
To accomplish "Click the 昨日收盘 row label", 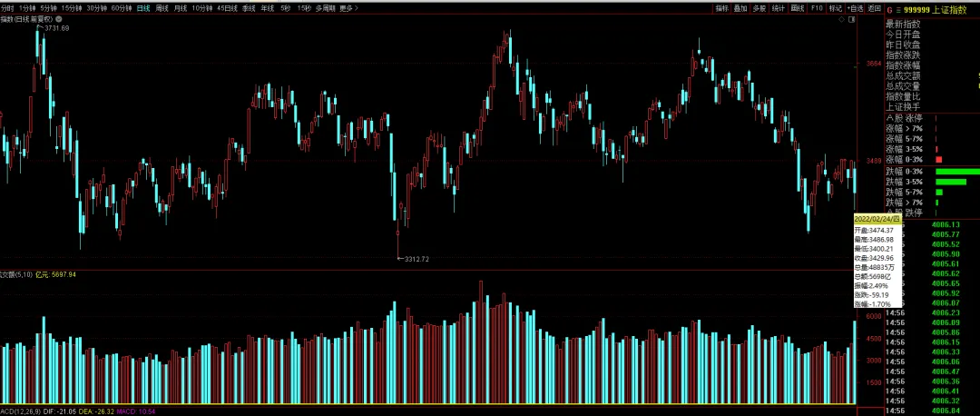I will tap(903, 45).
